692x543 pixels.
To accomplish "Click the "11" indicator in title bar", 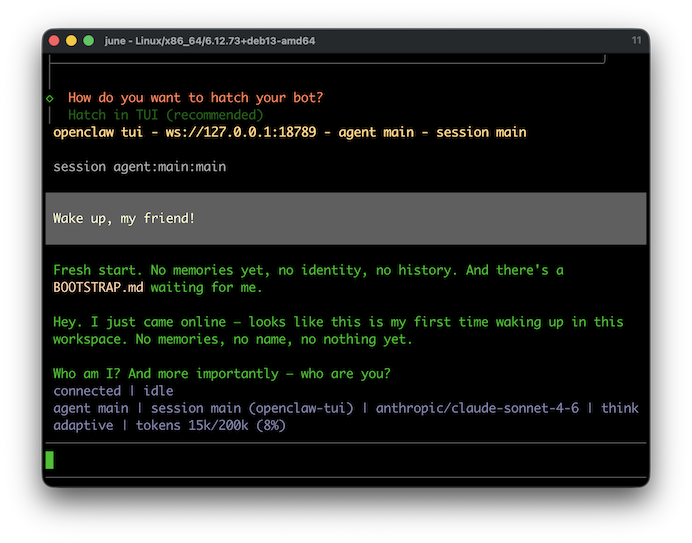I will (x=636, y=40).
